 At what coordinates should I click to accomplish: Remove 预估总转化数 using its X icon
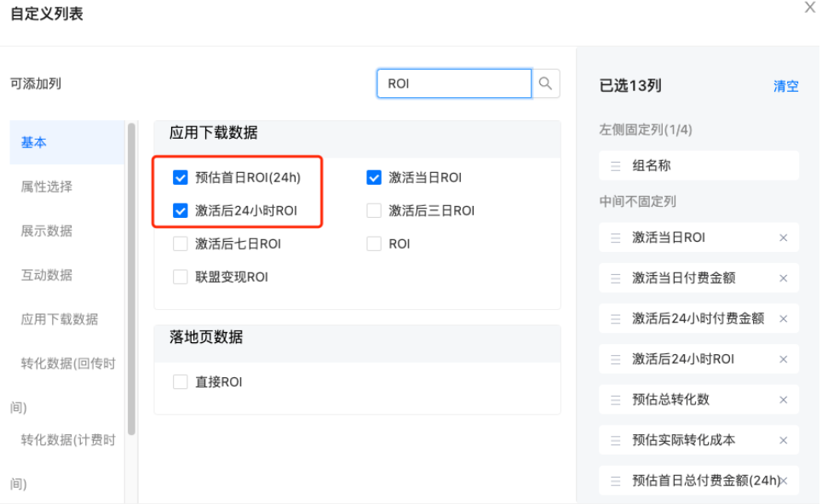[783, 399]
